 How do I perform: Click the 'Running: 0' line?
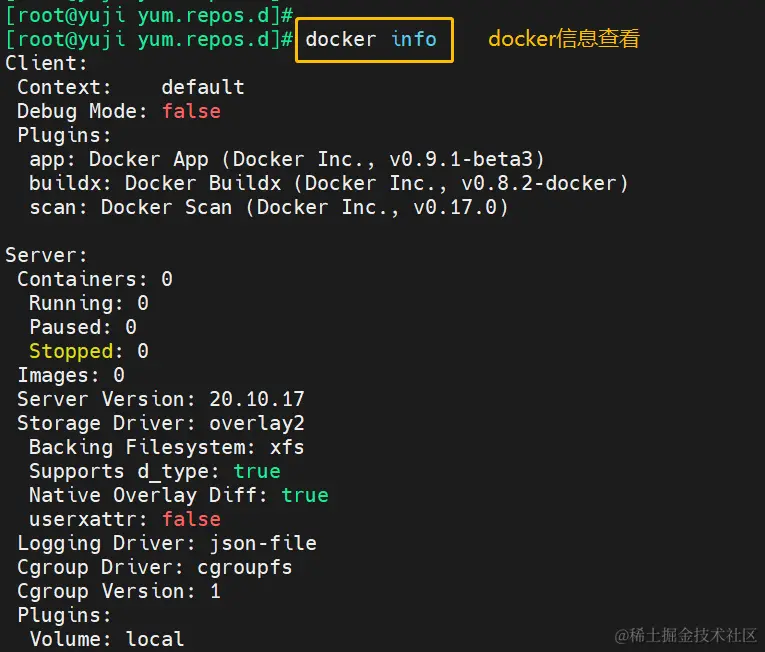pos(89,304)
